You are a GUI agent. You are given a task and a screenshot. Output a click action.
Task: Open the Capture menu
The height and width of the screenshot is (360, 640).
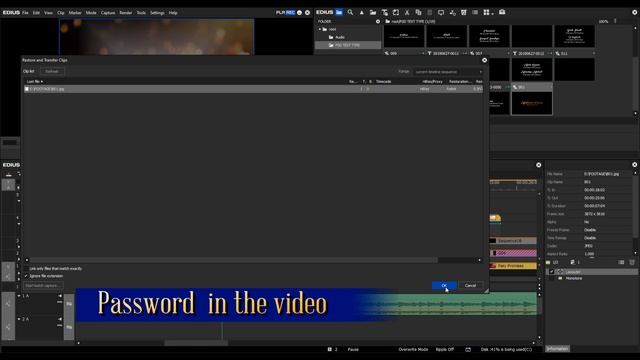(108, 13)
